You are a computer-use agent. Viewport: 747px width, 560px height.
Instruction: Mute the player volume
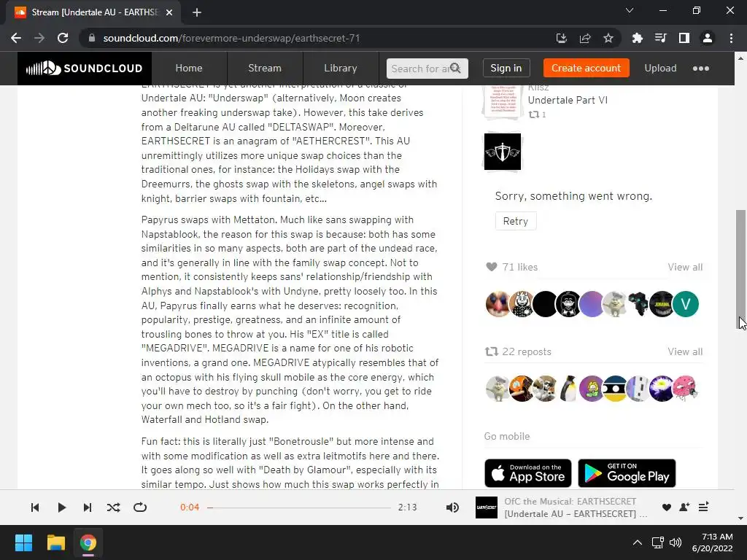452,507
